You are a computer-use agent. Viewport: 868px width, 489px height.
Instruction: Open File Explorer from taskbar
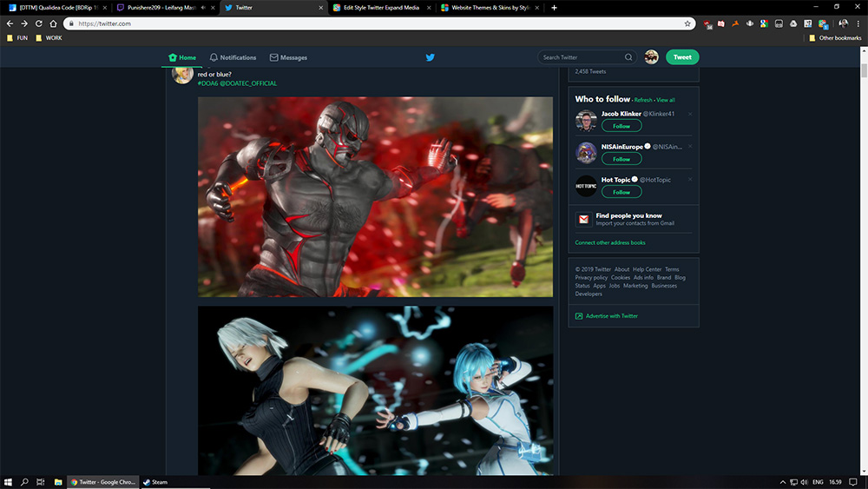(57, 482)
